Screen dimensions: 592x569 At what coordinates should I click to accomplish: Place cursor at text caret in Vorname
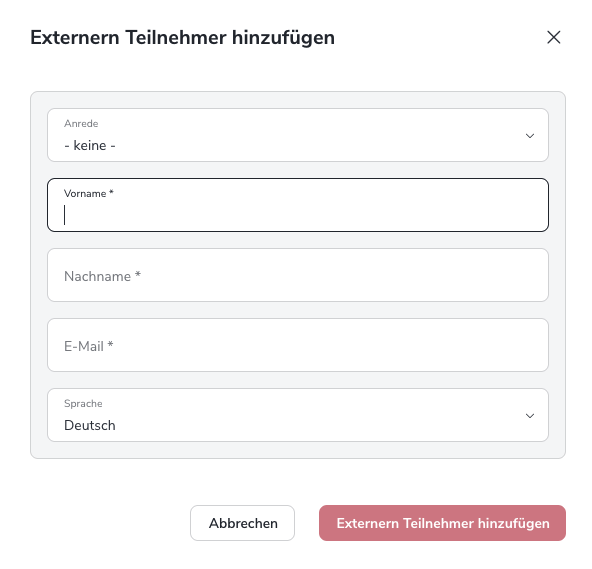point(65,215)
